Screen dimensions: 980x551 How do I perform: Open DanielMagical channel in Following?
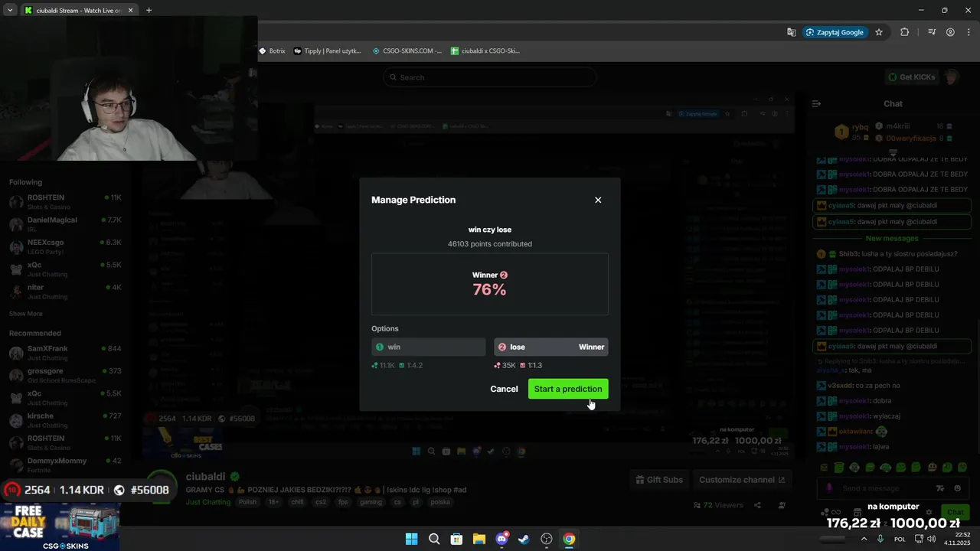click(x=64, y=223)
